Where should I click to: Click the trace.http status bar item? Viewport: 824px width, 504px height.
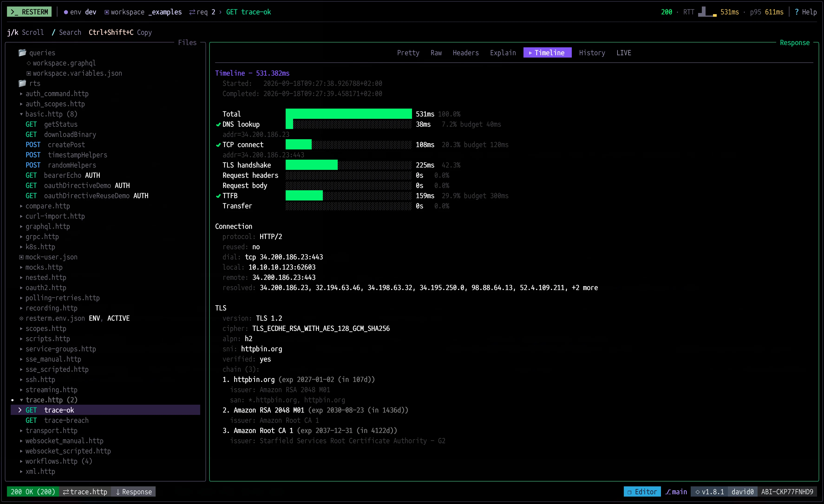point(85,492)
